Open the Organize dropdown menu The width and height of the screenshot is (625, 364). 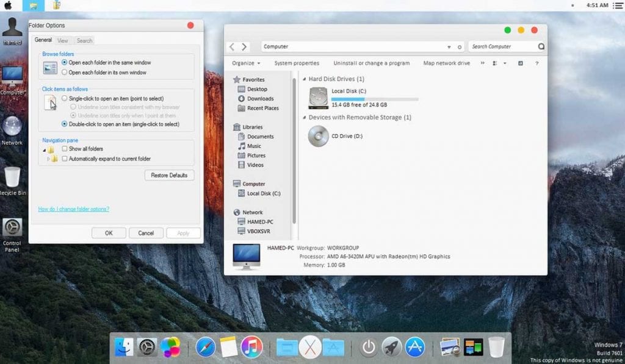point(246,63)
